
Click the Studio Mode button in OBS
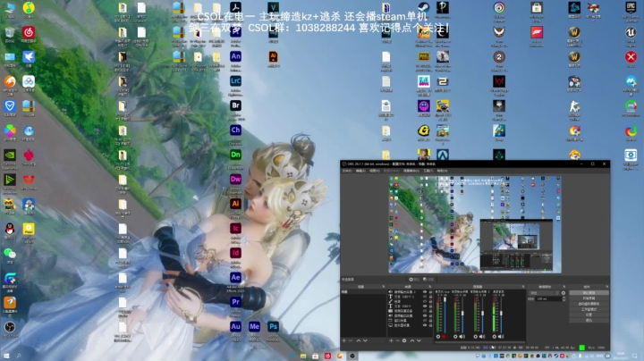589,309
